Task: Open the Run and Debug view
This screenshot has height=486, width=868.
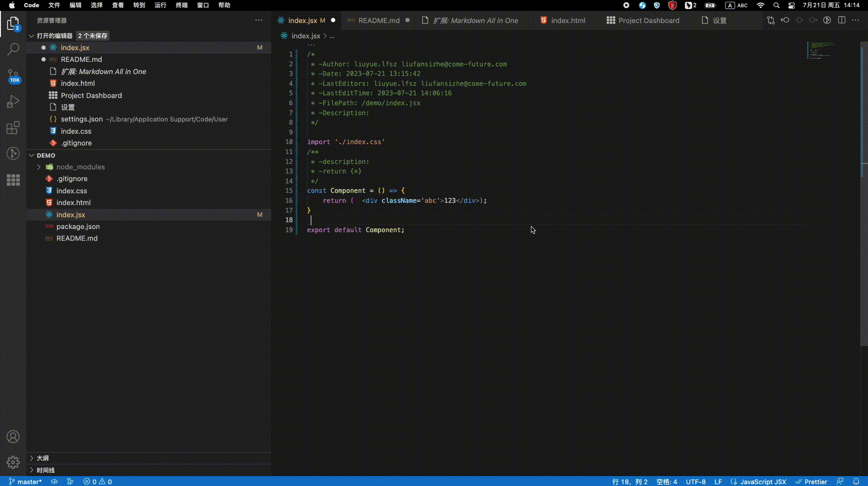Action: pos(13,102)
